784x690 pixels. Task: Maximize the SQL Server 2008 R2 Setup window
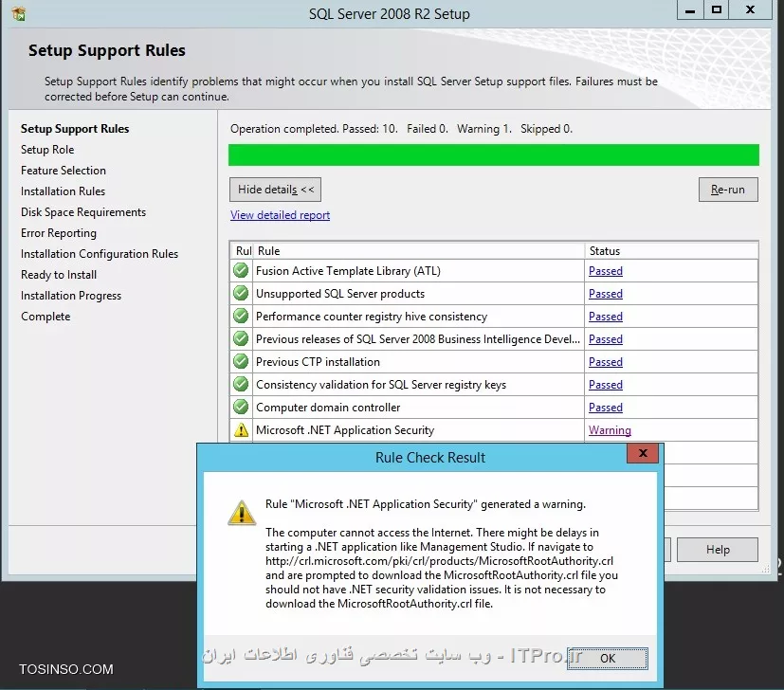point(717,10)
